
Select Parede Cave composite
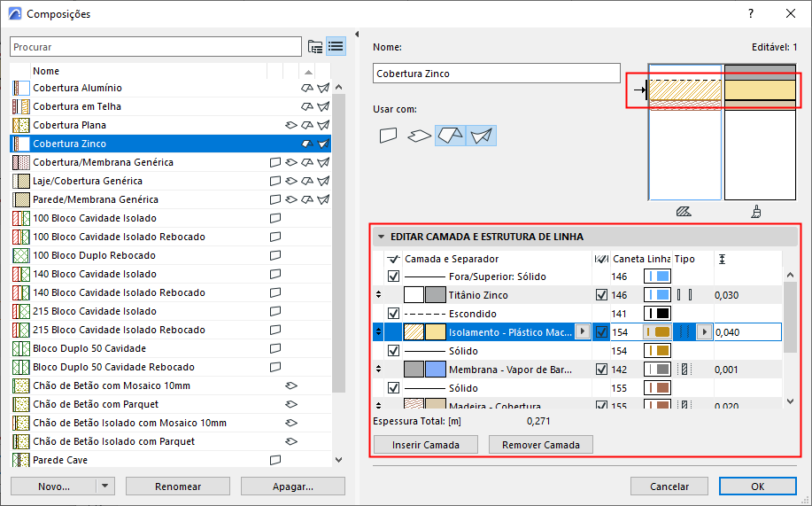[x=170, y=460]
